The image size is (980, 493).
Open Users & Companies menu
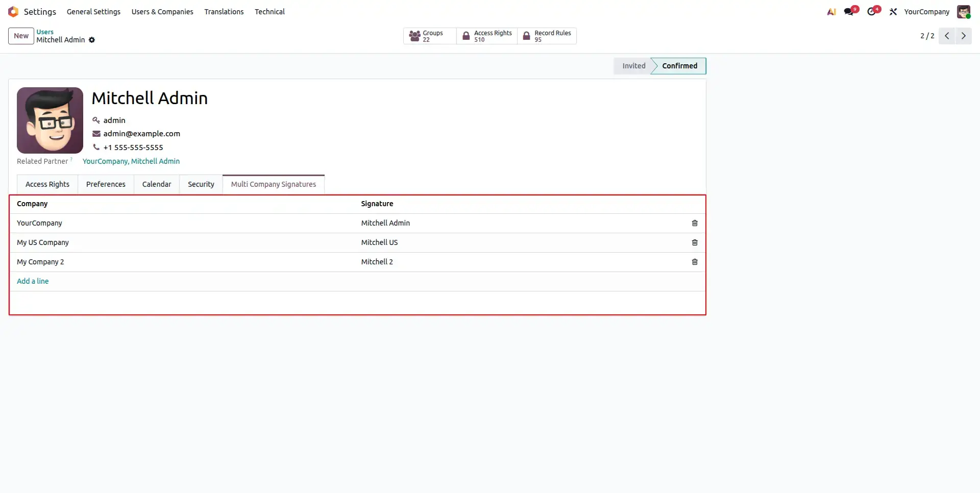coord(162,12)
